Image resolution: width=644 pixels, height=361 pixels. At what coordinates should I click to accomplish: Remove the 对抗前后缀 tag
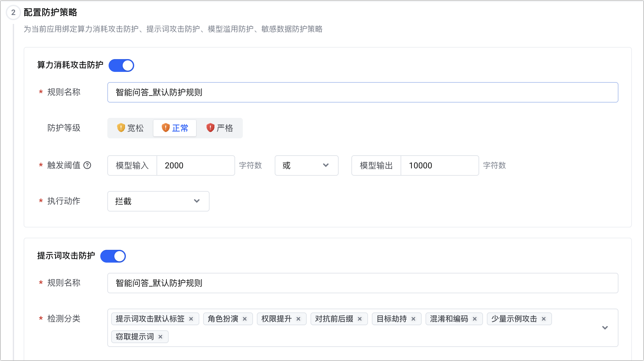point(360,319)
